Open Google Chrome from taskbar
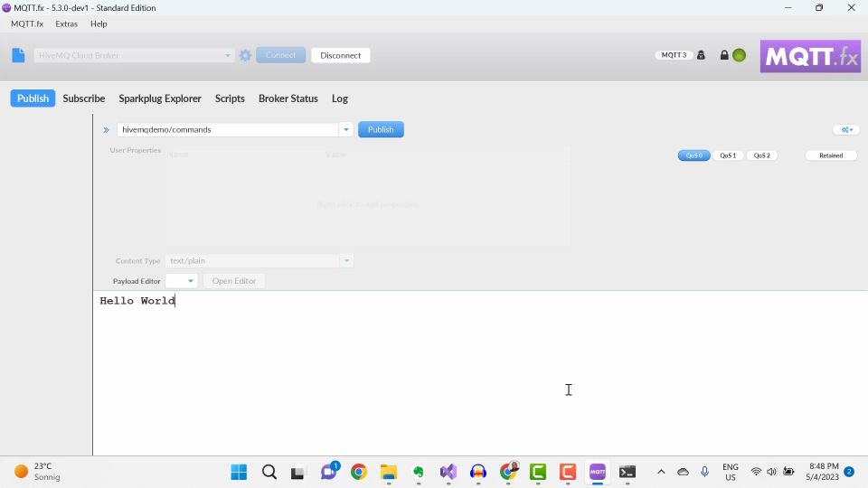868x488 pixels. pyautogui.click(x=359, y=472)
